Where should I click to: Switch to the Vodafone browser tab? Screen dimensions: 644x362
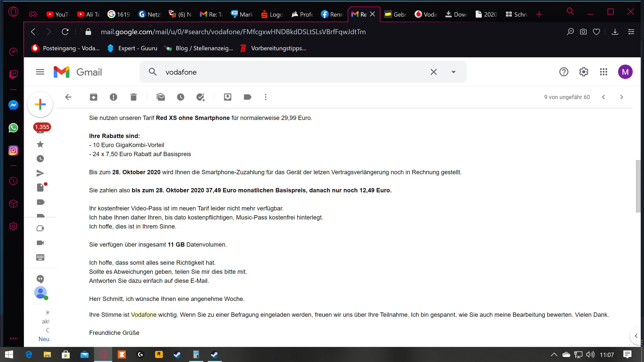coord(426,14)
